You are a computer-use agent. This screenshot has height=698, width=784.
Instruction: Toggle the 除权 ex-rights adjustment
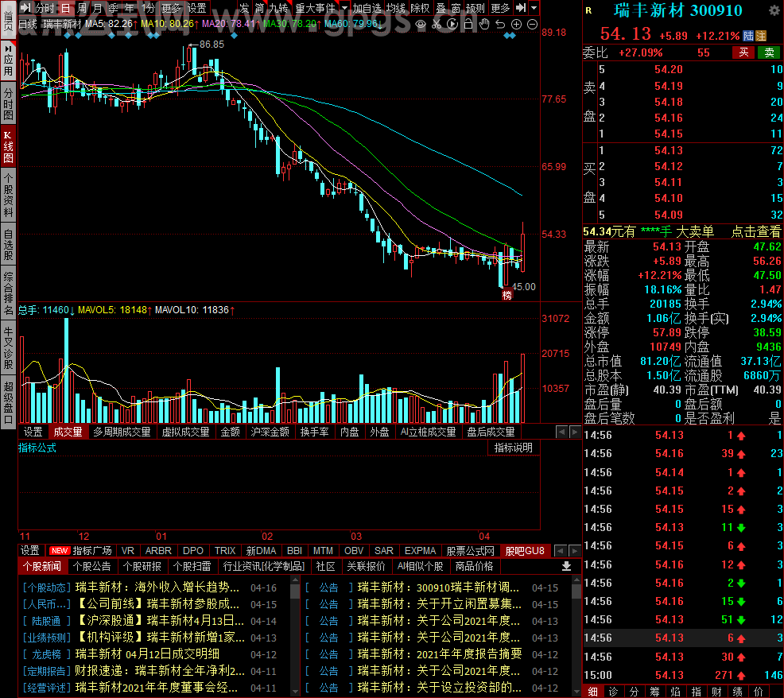click(420, 8)
